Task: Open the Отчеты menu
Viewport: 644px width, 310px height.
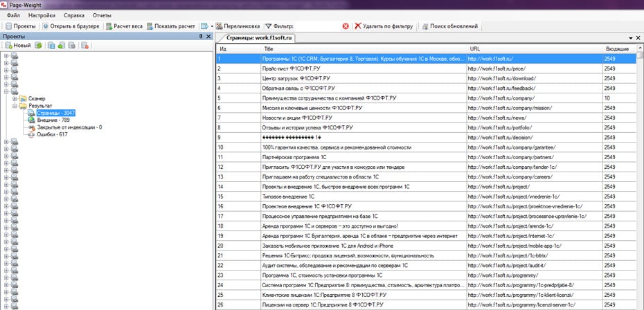Action: [x=102, y=15]
